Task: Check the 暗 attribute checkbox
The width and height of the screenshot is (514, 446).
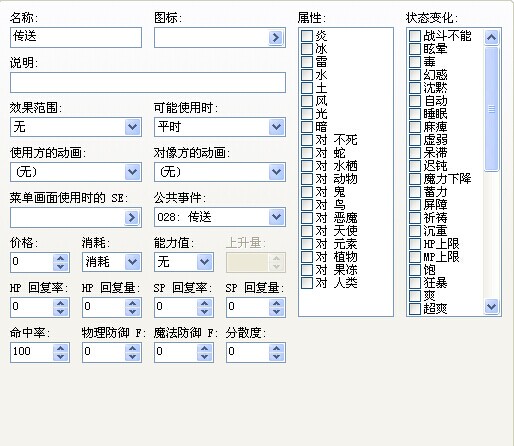Action: pyautogui.click(x=307, y=127)
